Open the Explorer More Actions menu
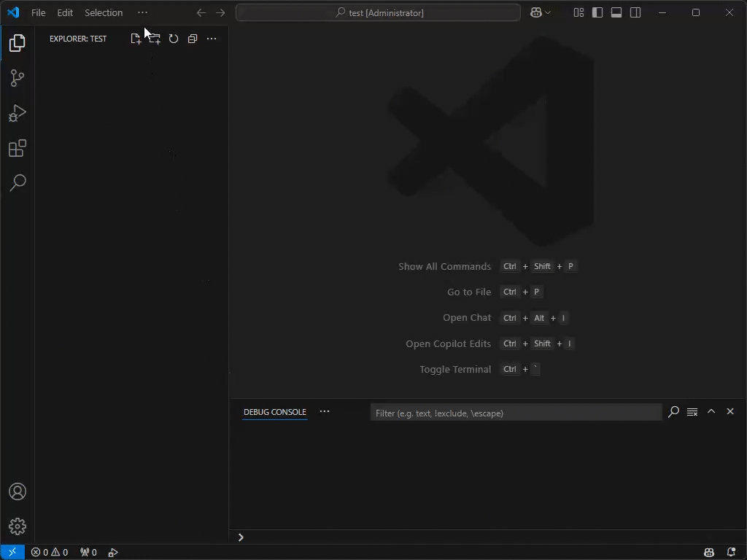The image size is (747, 560). (x=211, y=39)
